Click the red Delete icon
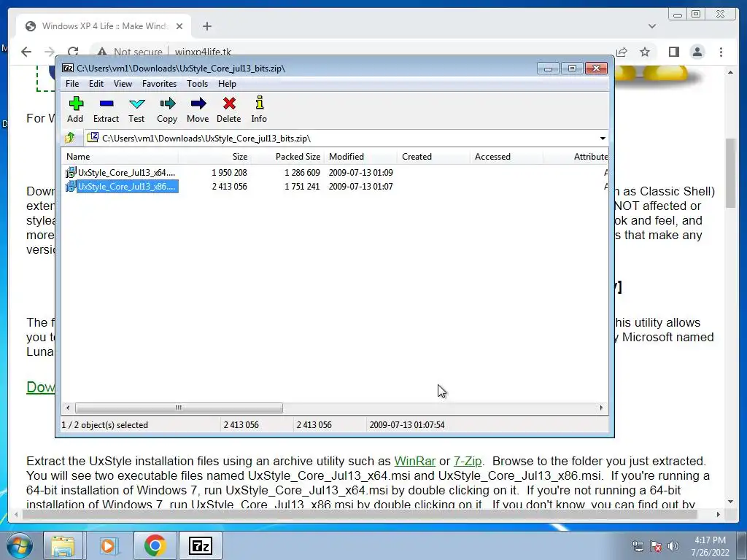Viewport: 747px width, 560px height. coord(228,110)
